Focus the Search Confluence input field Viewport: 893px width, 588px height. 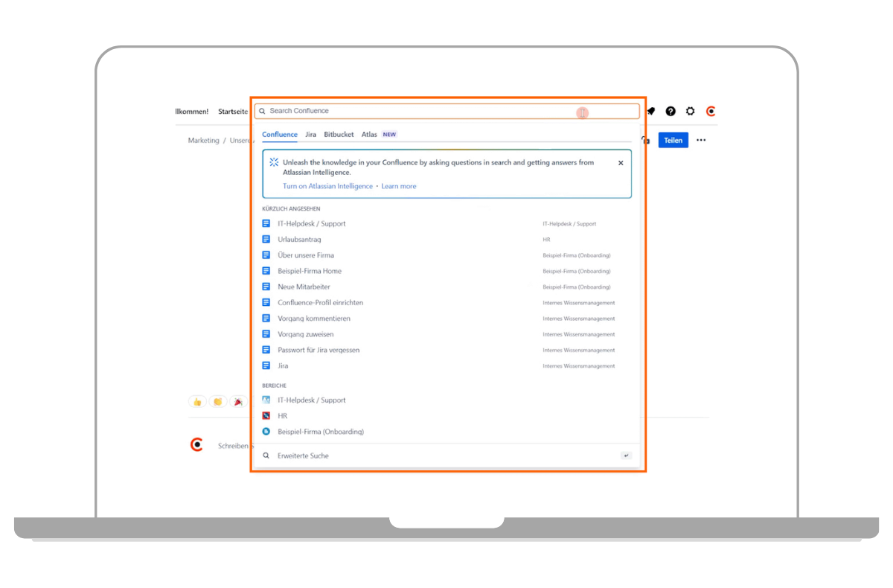(417, 111)
